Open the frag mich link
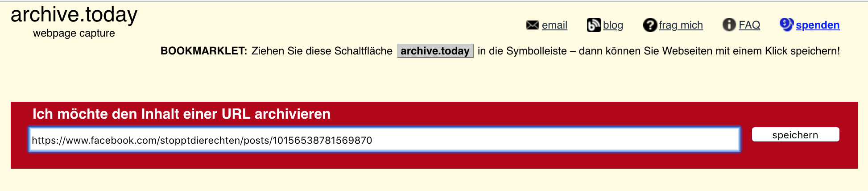This screenshot has height=191, width=868. coord(681,25)
